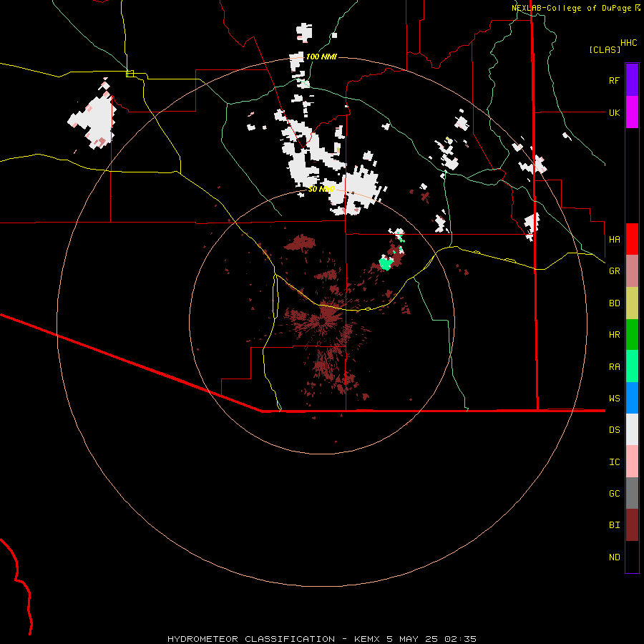Click the HA legend label

(614, 239)
